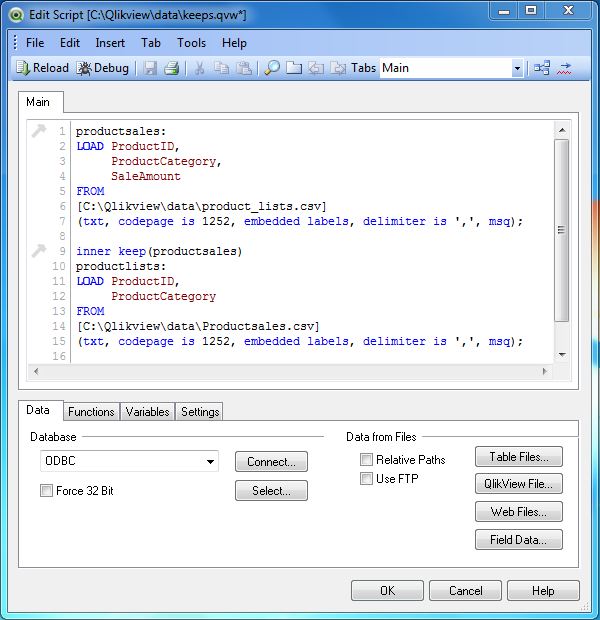Click the Select... button
600x620 pixels.
click(x=271, y=491)
